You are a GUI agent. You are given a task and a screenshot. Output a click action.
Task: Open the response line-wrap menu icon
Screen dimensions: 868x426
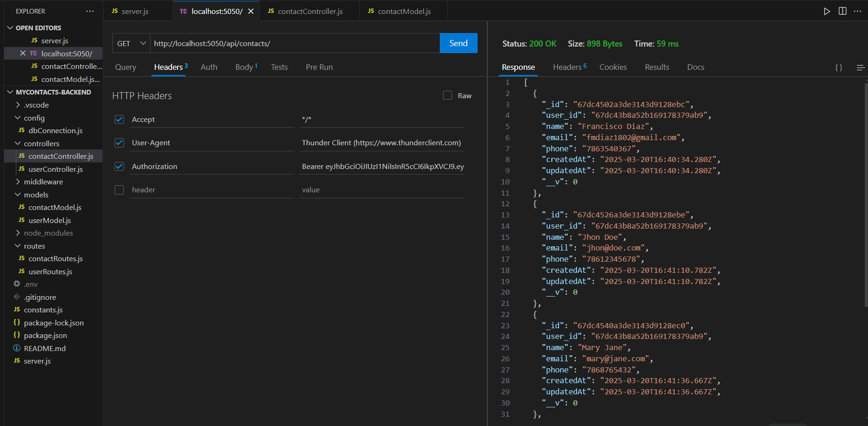[x=860, y=67]
